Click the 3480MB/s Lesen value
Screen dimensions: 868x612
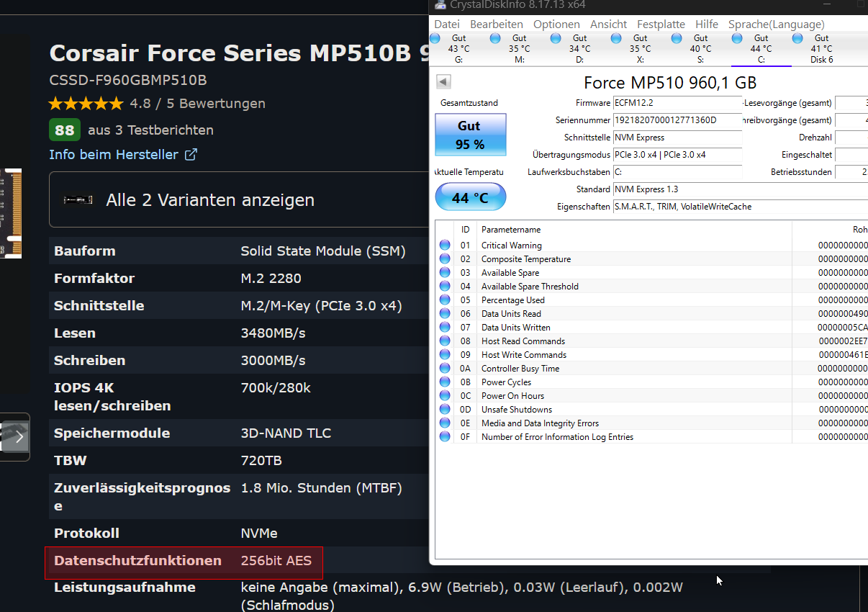(x=273, y=333)
